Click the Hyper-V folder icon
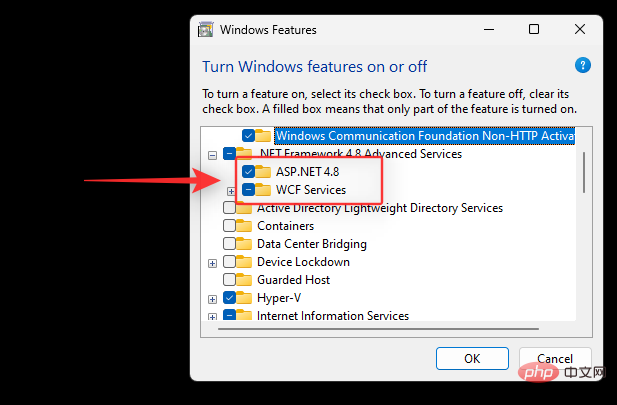 pyautogui.click(x=246, y=298)
